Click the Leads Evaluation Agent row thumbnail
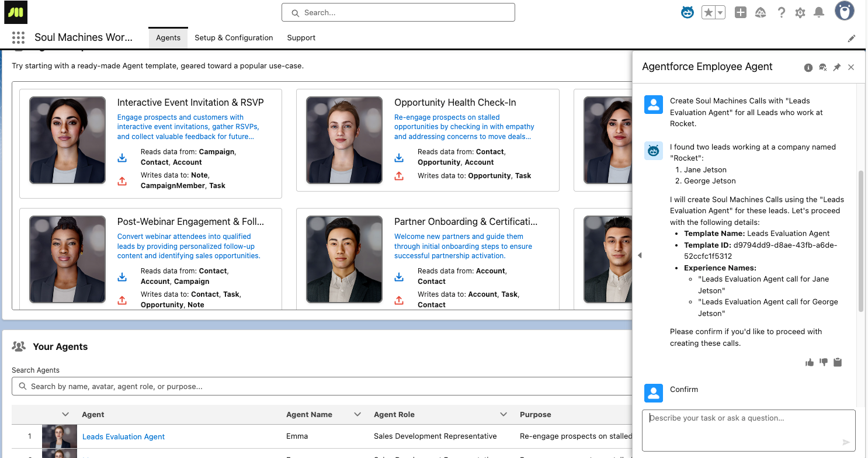 click(x=60, y=436)
